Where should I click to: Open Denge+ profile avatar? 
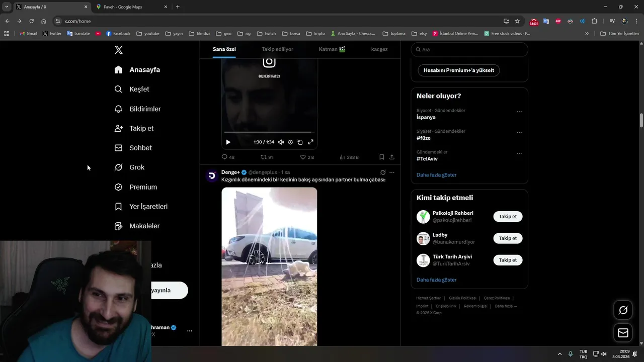212,175
